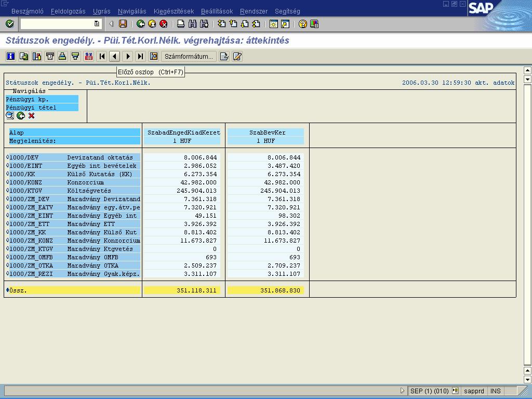This screenshot has height=399, width=532.
Task: Click the red X navigation icon
Action: click(32, 116)
